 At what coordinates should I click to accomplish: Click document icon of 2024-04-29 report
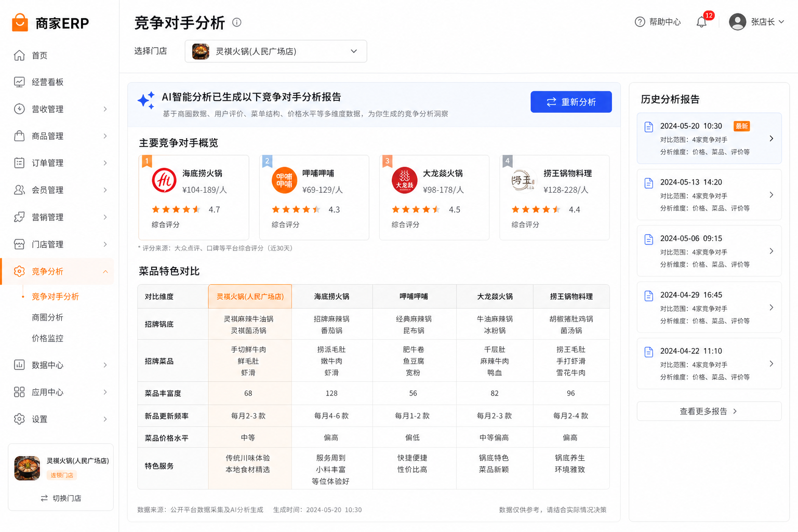point(649,296)
